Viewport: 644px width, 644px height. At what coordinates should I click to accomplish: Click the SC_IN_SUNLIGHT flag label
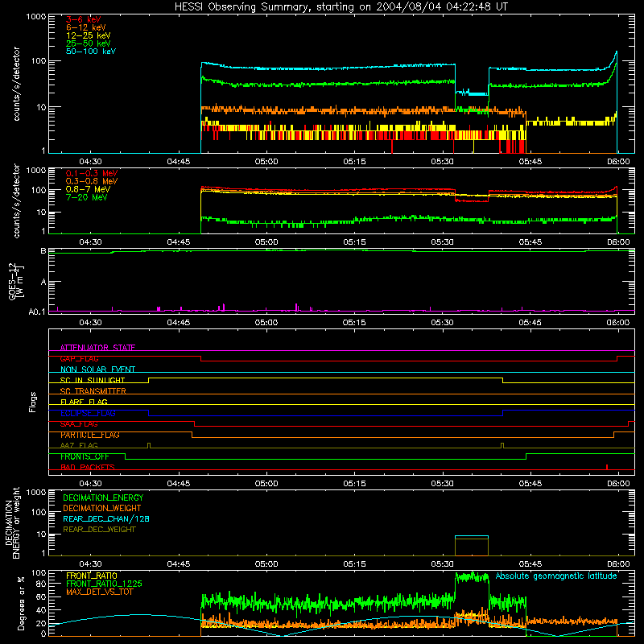(93, 380)
